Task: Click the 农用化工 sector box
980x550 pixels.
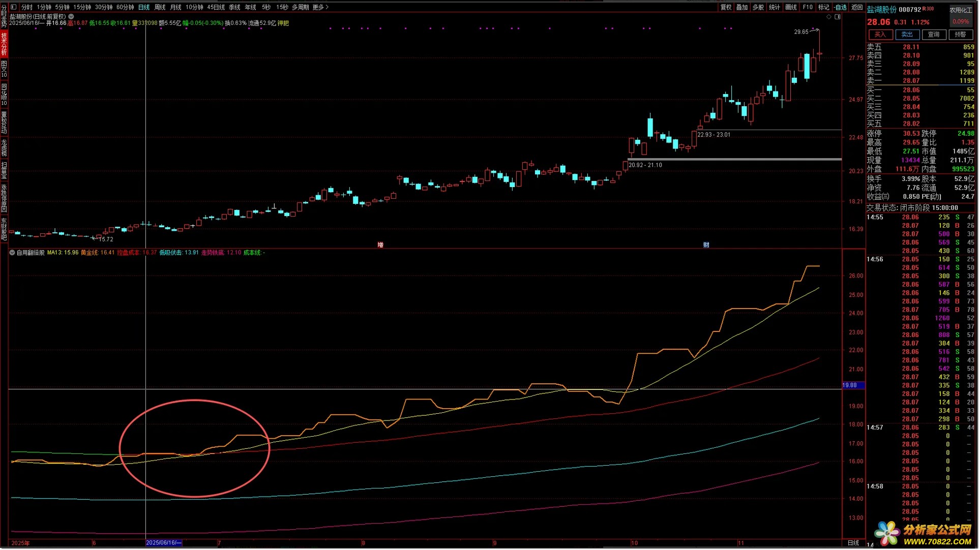Action: coord(961,10)
